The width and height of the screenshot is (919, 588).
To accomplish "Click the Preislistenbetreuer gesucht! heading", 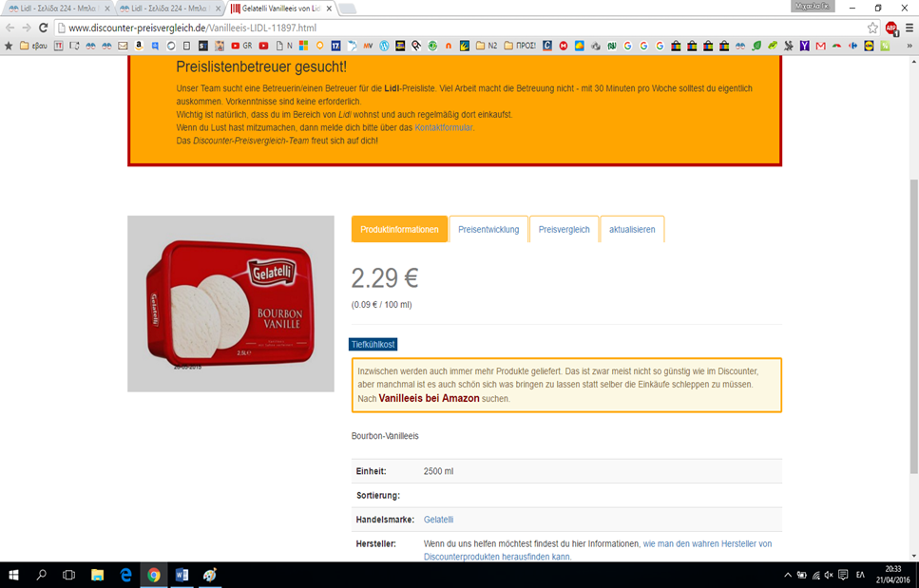I will point(261,66).
